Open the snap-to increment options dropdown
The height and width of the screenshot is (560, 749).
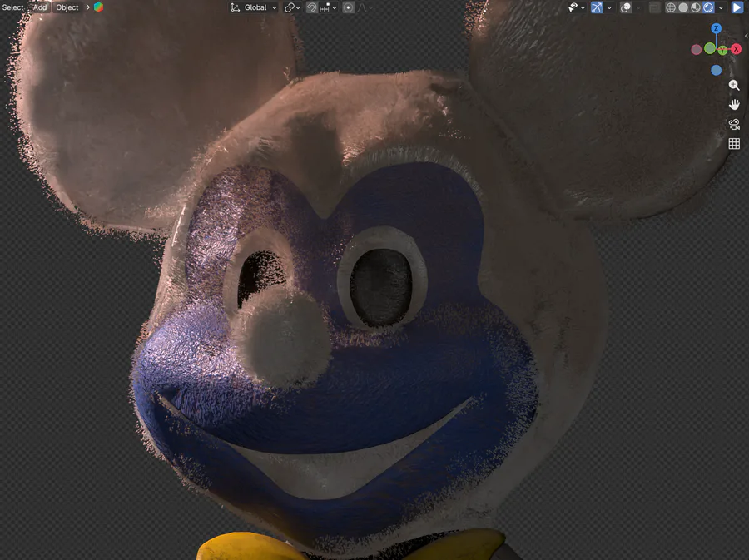(x=329, y=7)
